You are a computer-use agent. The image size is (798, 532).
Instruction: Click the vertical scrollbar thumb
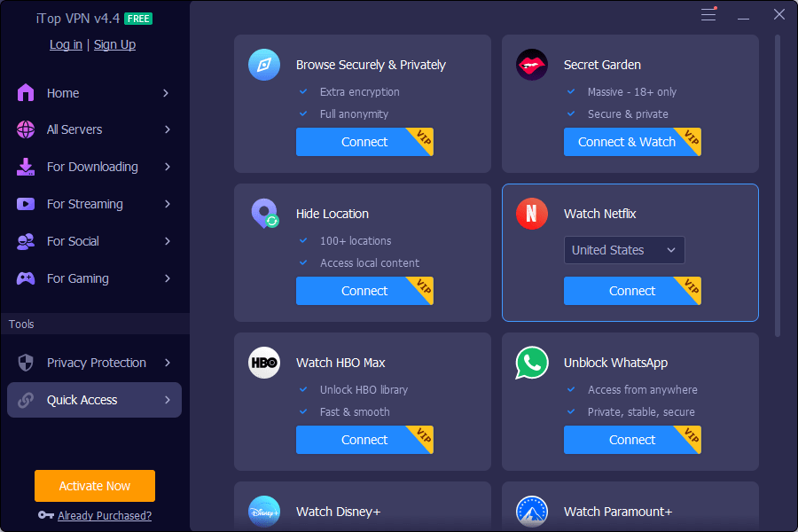pos(777,186)
